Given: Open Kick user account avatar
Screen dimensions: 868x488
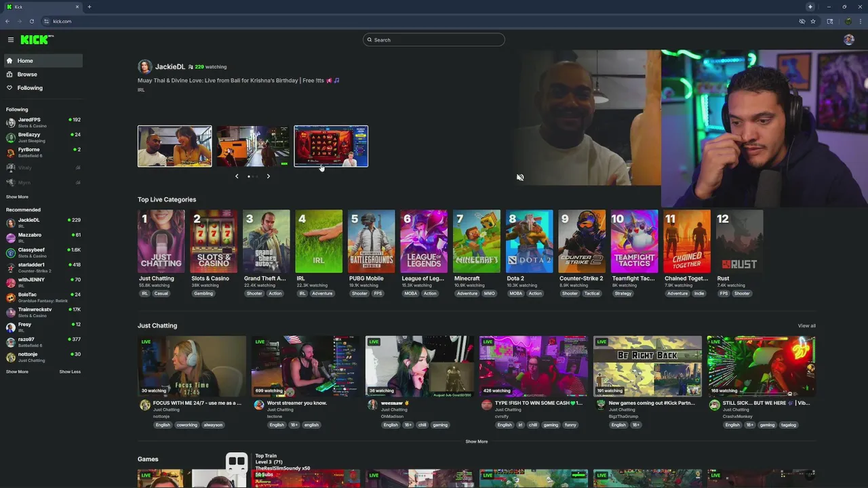Looking at the screenshot, I should [848, 40].
